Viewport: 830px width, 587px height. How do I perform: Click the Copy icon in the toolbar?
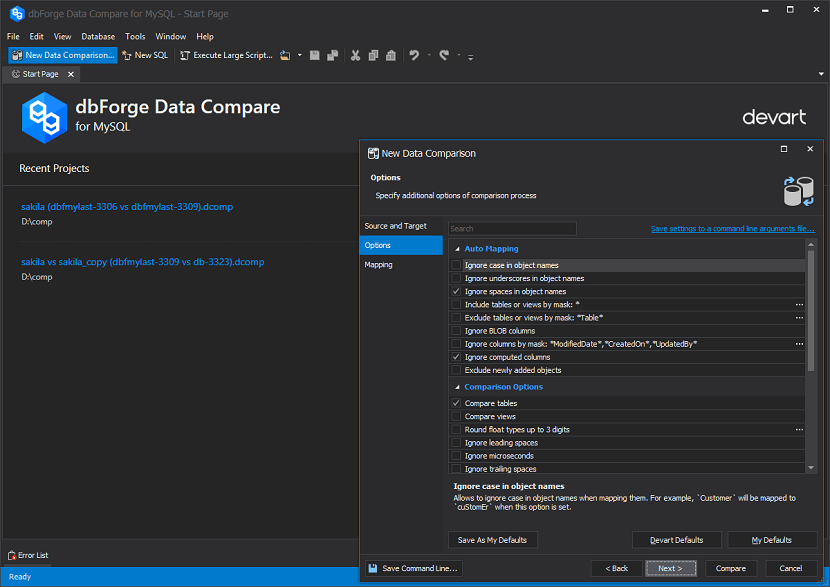click(x=373, y=55)
